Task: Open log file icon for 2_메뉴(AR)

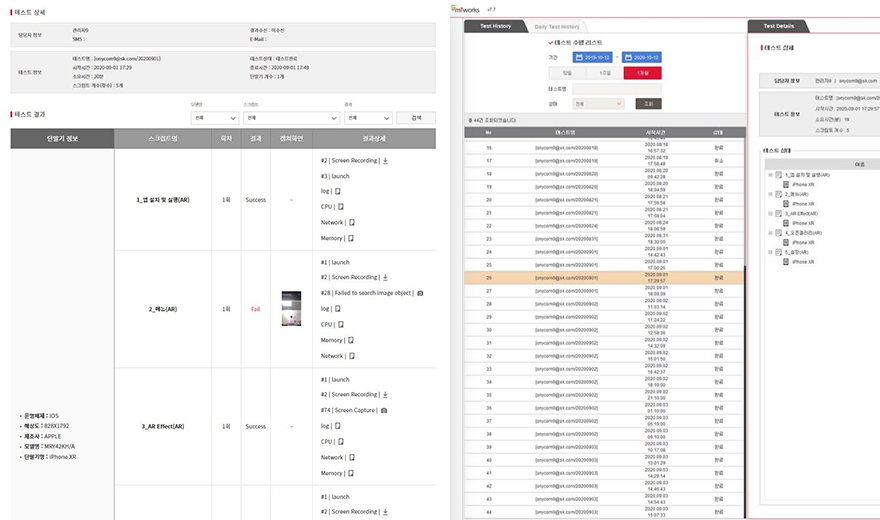Action: pos(337,309)
